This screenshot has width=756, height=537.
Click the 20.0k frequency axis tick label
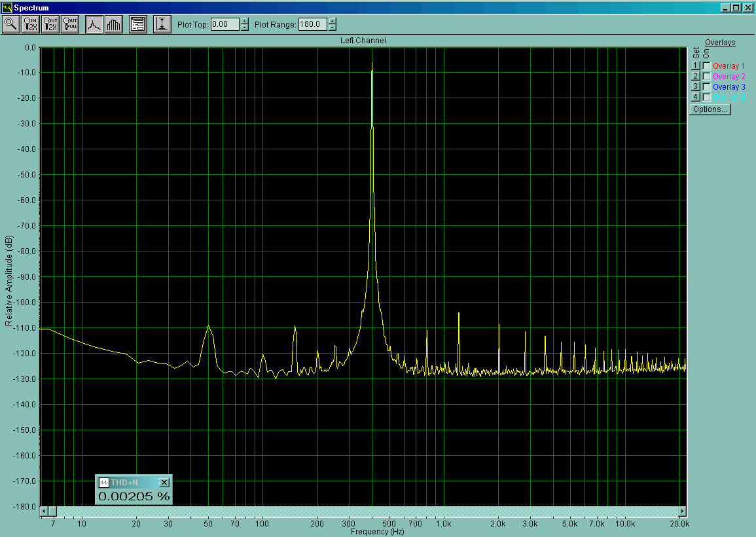point(679,524)
